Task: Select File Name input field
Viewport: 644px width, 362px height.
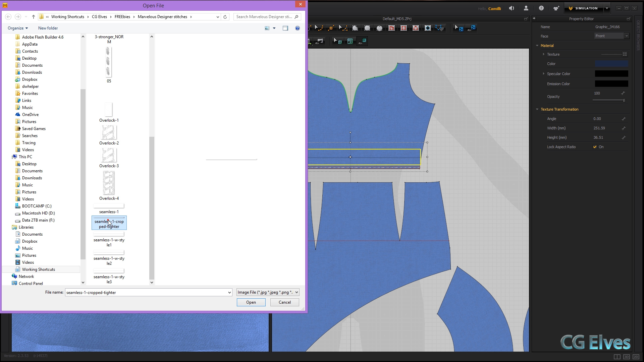Action: pos(148,292)
